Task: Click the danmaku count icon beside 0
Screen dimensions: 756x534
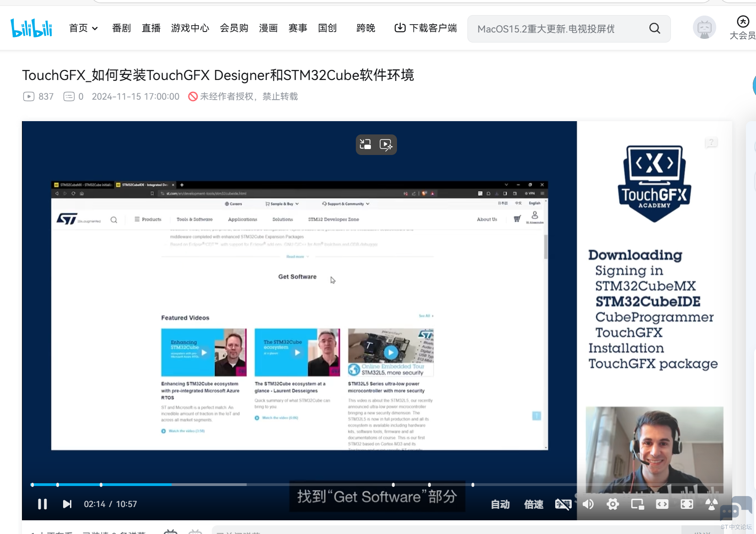Action: (69, 96)
